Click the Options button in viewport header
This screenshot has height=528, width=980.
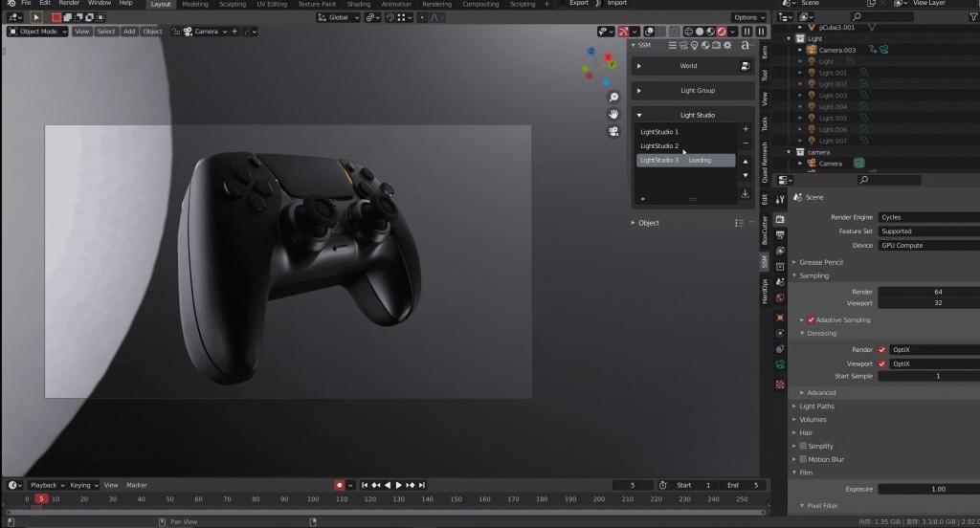[x=748, y=17]
